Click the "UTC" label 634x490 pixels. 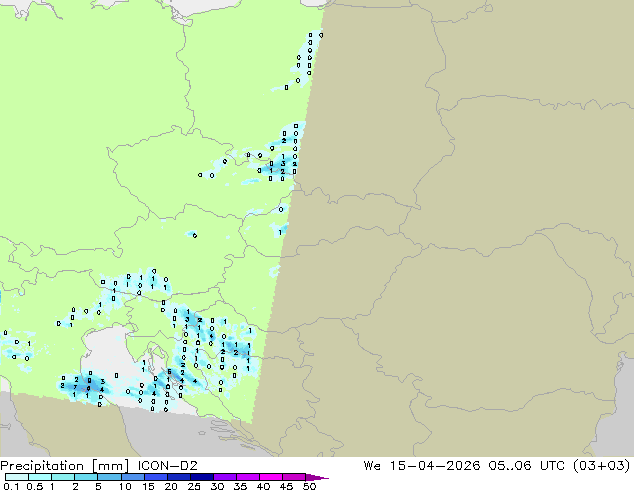point(552,466)
